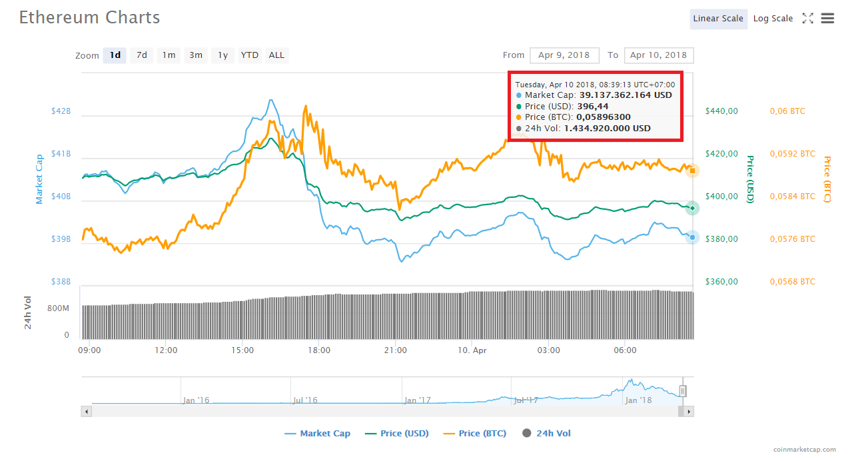This screenshot has height=461, width=868.
Task: Hide the Price (USD) legend series
Action: click(397, 433)
